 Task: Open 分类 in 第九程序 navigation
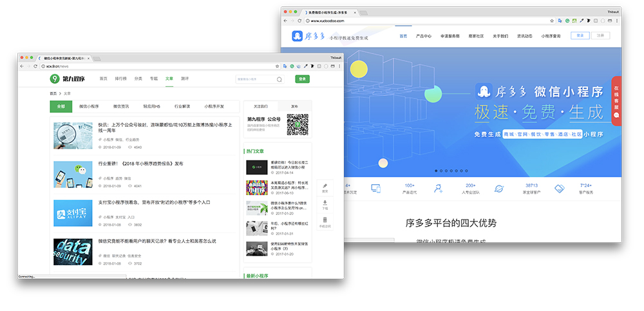click(x=138, y=79)
